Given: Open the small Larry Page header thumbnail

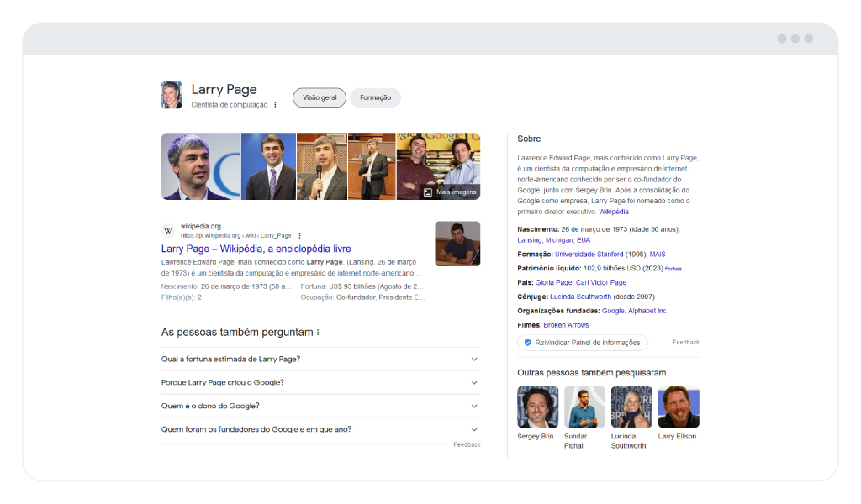Looking at the screenshot, I should coord(172,95).
